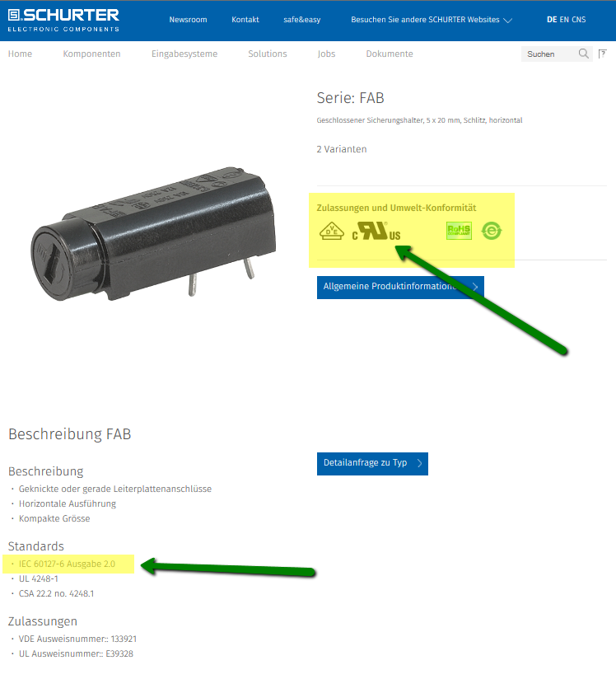Open the Solutions menu

(x=268, y=54)
